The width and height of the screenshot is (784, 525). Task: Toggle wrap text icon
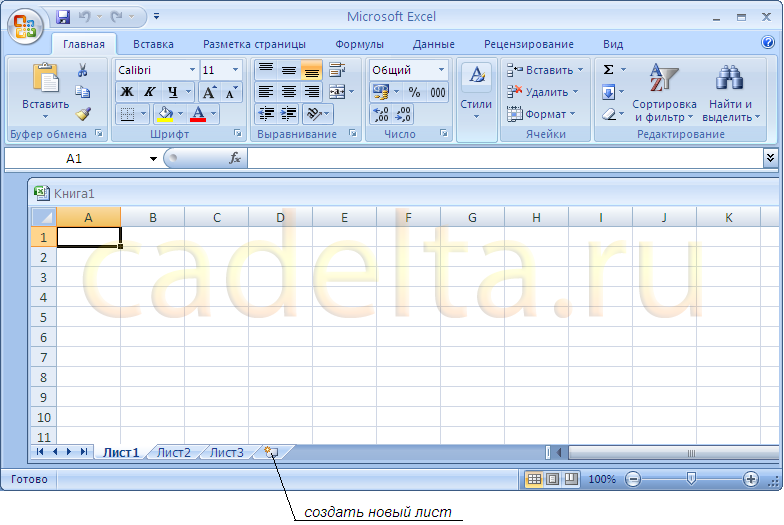(x=338, y=70)
